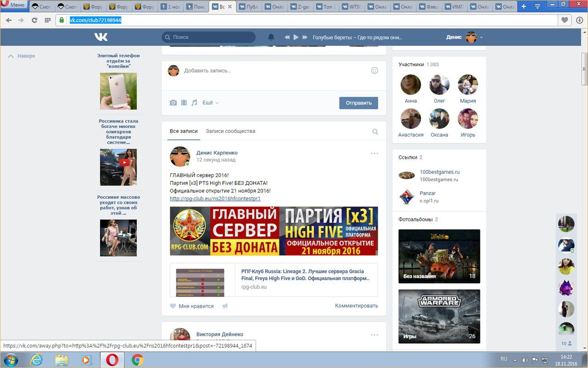Viewport: 588px width, 368px height.
Task: Search wall posts with the magnifier icon
Action: tap(375, 132)
